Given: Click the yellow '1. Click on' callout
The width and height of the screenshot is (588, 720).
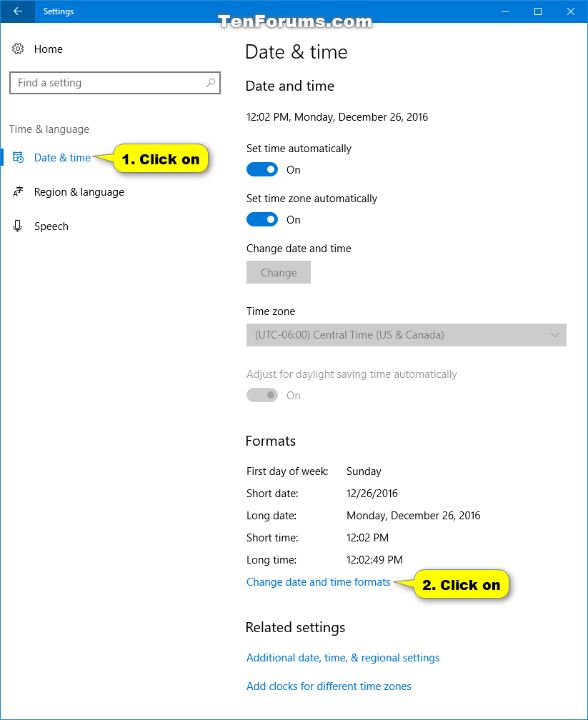Looking at the screenshot, I should [x=160, y=159].
